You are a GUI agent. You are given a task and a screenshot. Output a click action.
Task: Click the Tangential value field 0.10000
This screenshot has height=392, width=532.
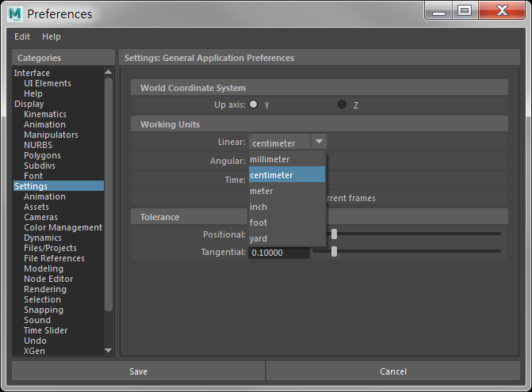point(279,253)
